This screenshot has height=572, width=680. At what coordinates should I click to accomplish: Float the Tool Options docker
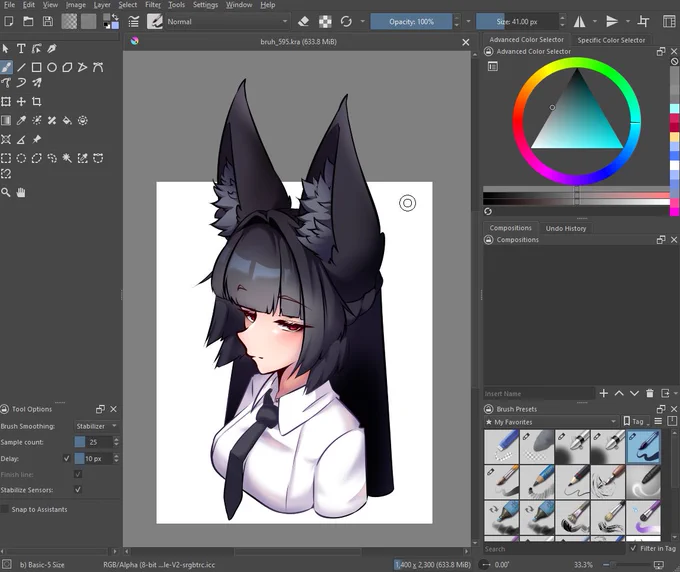(x=100, y=409)
